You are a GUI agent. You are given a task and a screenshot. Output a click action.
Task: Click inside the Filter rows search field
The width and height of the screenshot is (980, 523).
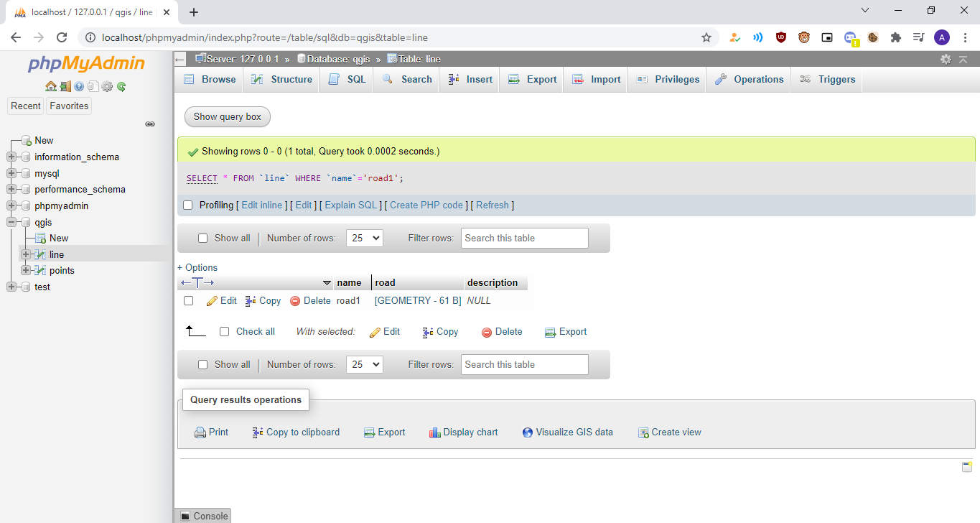[x=524, y=237]
